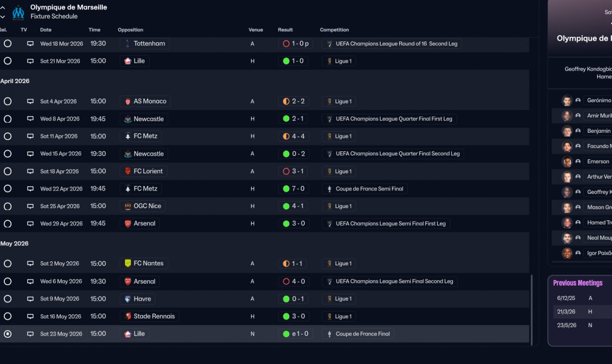Sort by the Result column header

285,30
